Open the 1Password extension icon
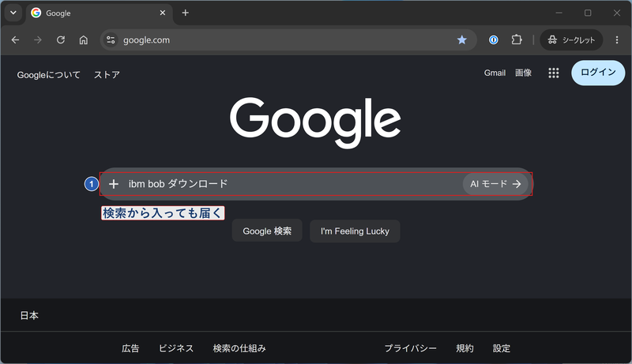The height and width of the screenshot is (364, 632). (x=493, y=39)
